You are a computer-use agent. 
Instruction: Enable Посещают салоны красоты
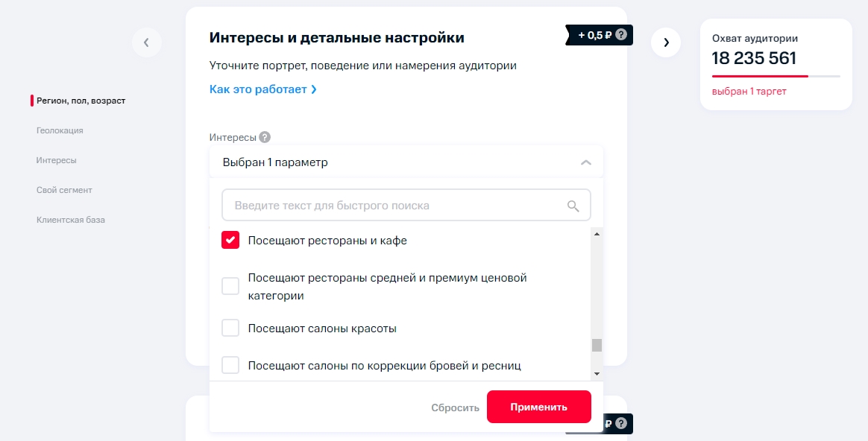pyautogui.click(x=230, y=328)
